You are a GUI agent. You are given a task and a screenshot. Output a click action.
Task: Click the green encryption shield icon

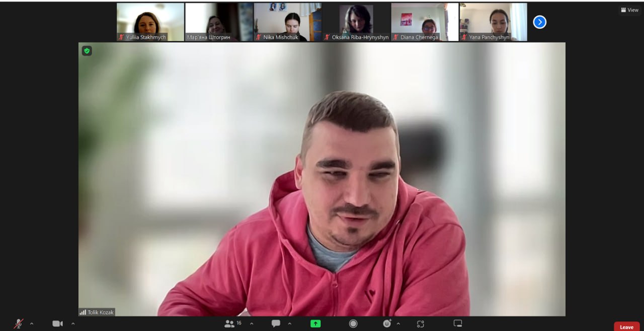point(87,51)
